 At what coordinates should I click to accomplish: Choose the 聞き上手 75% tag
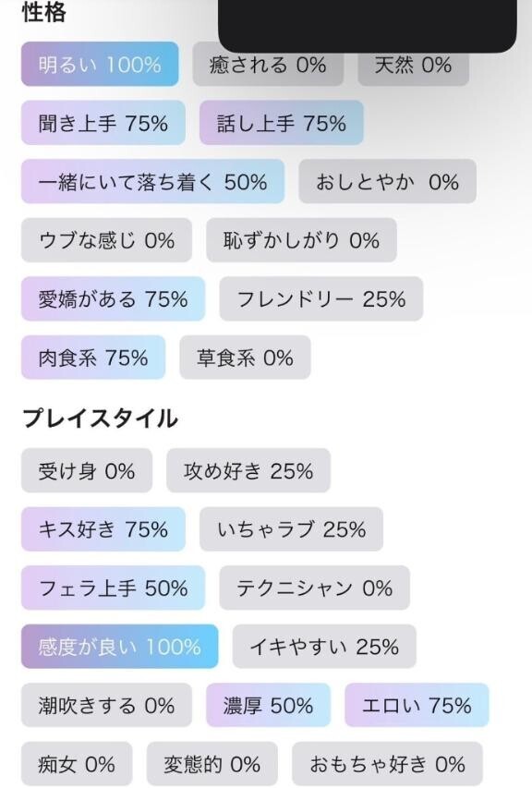click(103, 123)
